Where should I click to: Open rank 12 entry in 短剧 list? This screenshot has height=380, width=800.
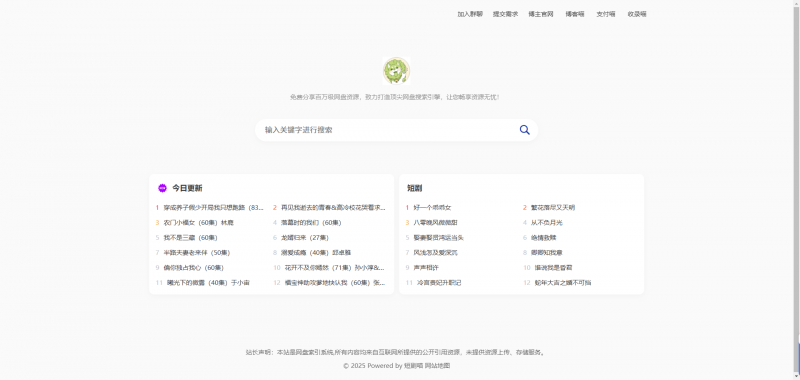tap(563, 283)
